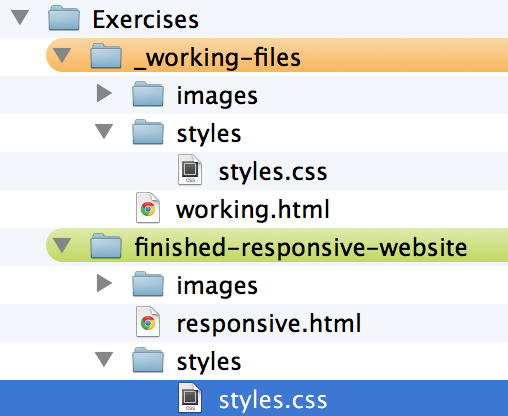The image size is (508, 416).
Task: Expand the images folder under _working-files
Action: pos(104,93)
